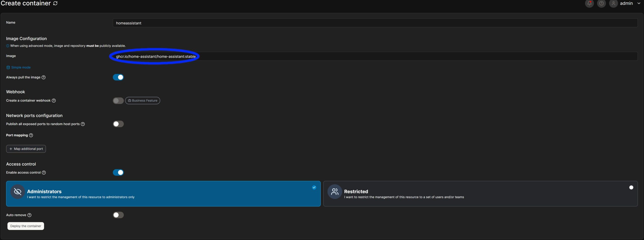Viewport: 644px width, 240px height.
Task: Enable Publish all exposed ports toggle
Action: 118,124
